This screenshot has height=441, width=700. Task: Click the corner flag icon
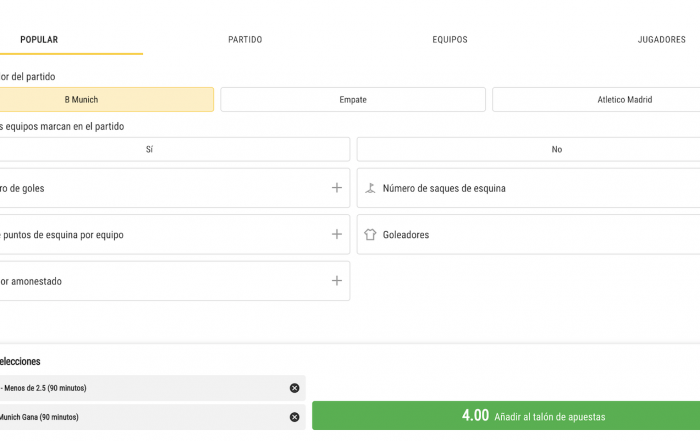tap(370, 188)
